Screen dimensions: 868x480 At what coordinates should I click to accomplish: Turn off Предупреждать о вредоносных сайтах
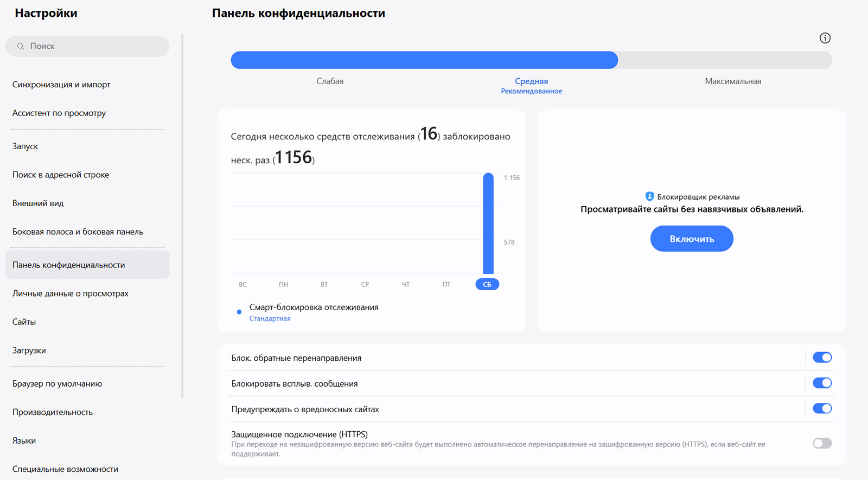click(x=822, y=408)
